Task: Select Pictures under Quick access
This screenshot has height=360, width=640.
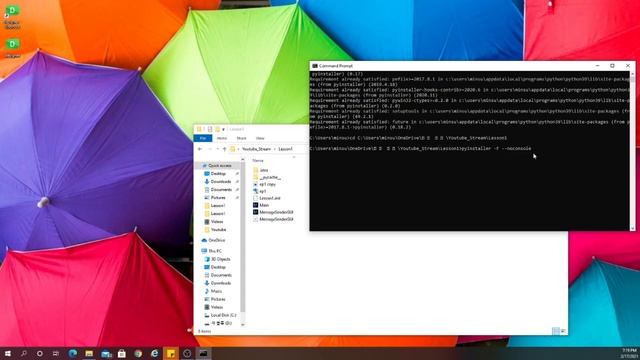Action: (218, 198)
